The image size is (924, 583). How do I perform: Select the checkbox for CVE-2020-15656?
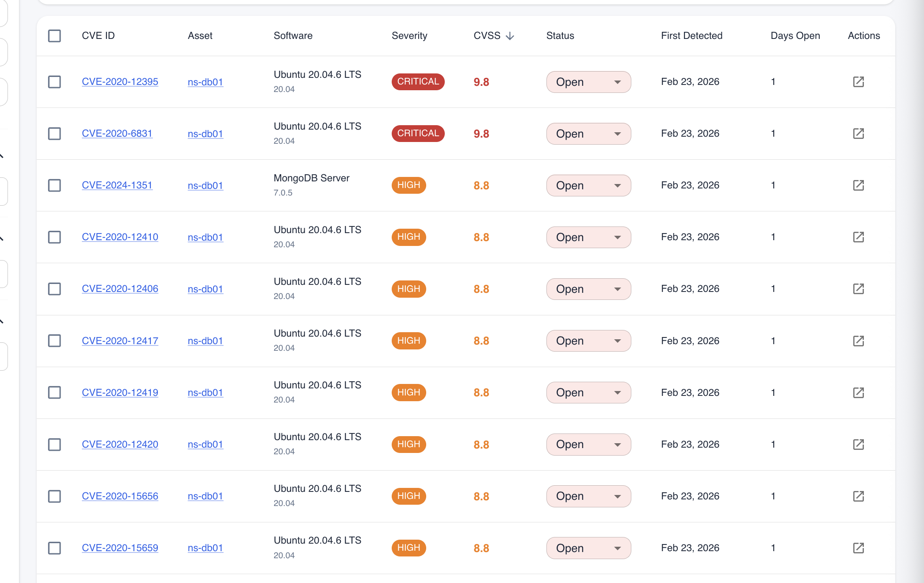coord(54,496)
